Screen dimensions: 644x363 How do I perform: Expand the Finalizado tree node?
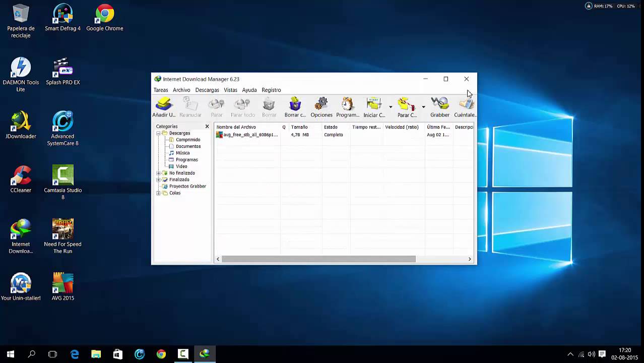pos(158,179)
